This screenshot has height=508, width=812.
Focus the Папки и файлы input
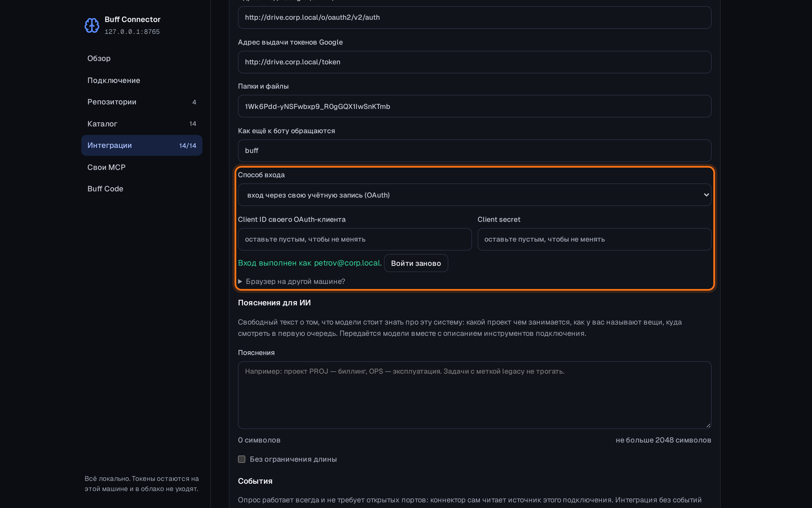click(x=475, y=106)
